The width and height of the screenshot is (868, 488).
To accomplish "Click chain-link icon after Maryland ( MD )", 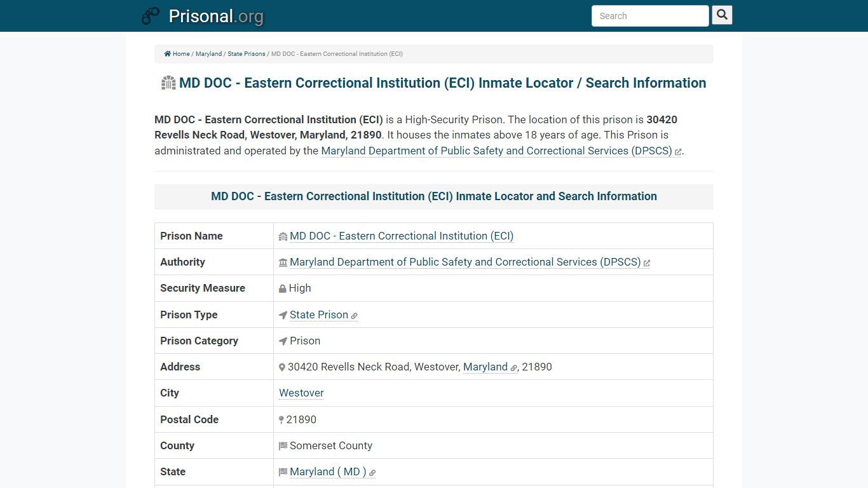I will (372, 473).
